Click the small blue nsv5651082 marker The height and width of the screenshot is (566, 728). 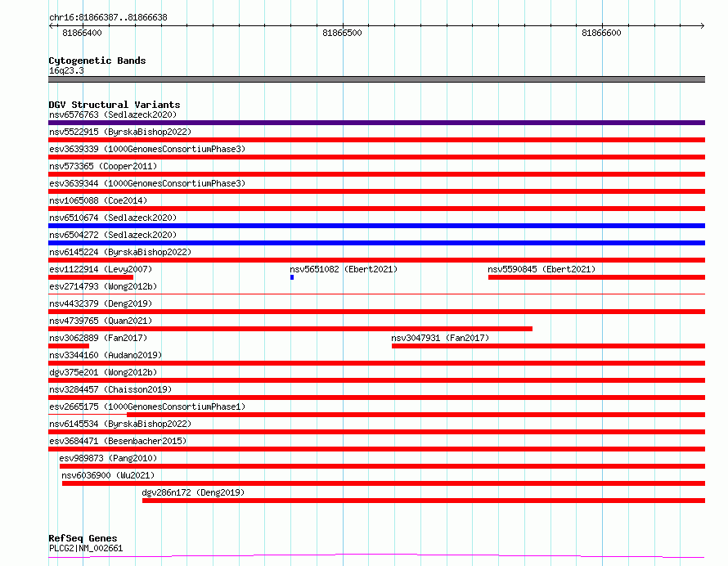pos(292,277)
